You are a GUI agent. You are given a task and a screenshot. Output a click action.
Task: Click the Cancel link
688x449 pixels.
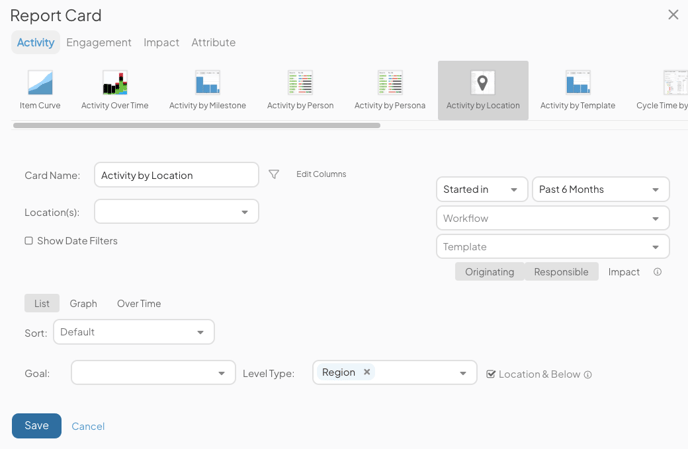[88, 426]
